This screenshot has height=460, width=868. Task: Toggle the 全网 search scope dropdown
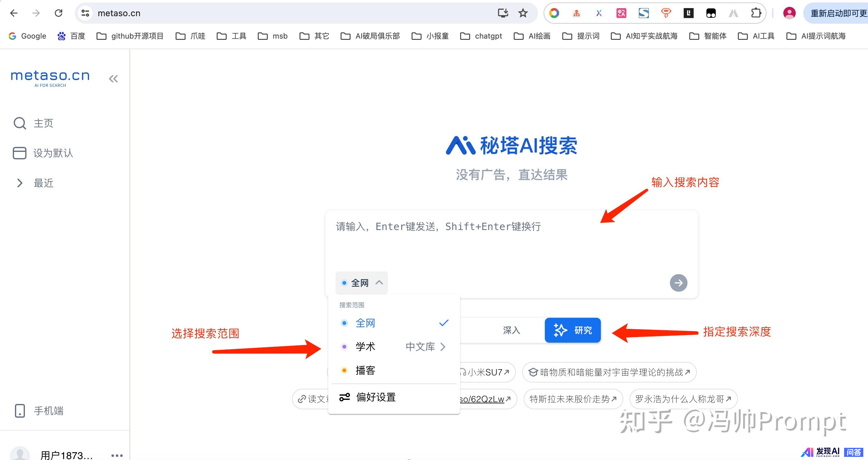[361, 283]
